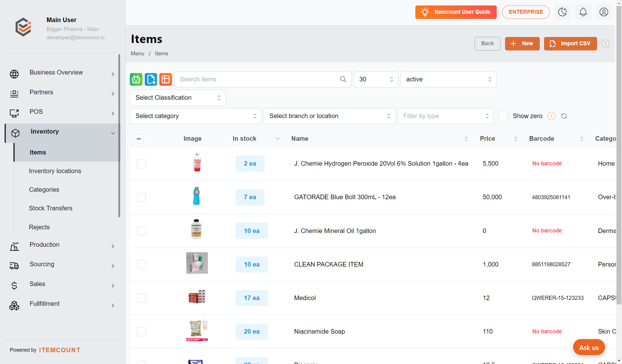Open Stock Transfers submenu item

tap(51, 208)
